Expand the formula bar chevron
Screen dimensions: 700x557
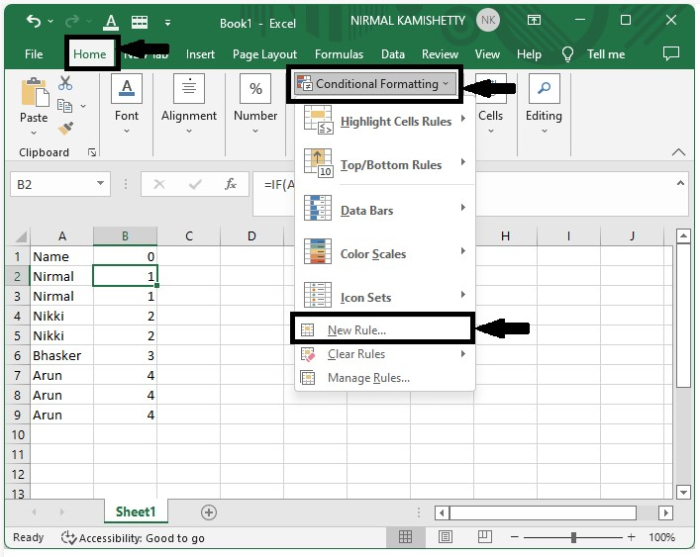pyautogui.click(x=680, y=183)
